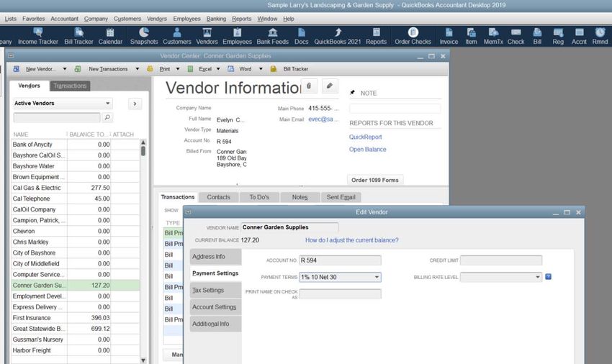Select vendor Cal Gas & Electric
The height and width of the screenshot is (364, 612).
coord(76,188)
